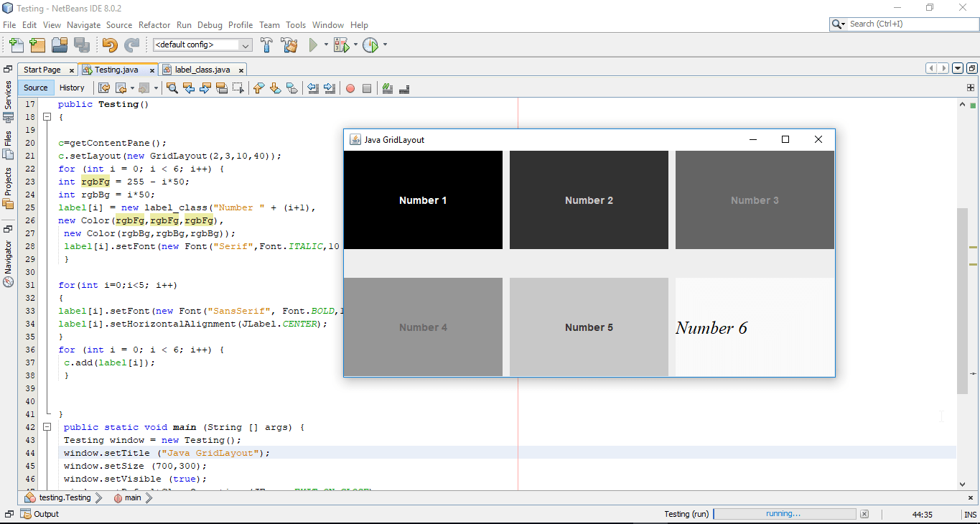Open the Refactor menu

pyautogui.click(x=154, y=24)
